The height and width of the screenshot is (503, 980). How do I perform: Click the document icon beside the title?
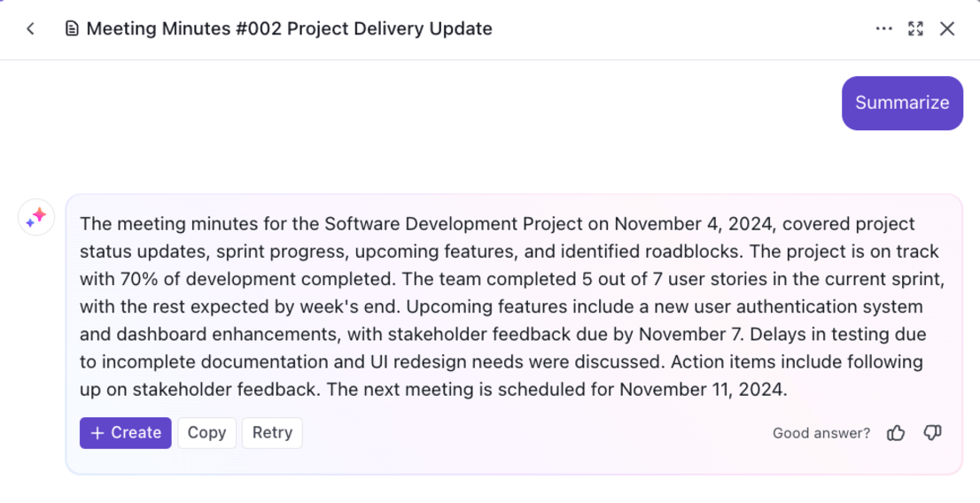pyautogui.click(x=72, y=29)
